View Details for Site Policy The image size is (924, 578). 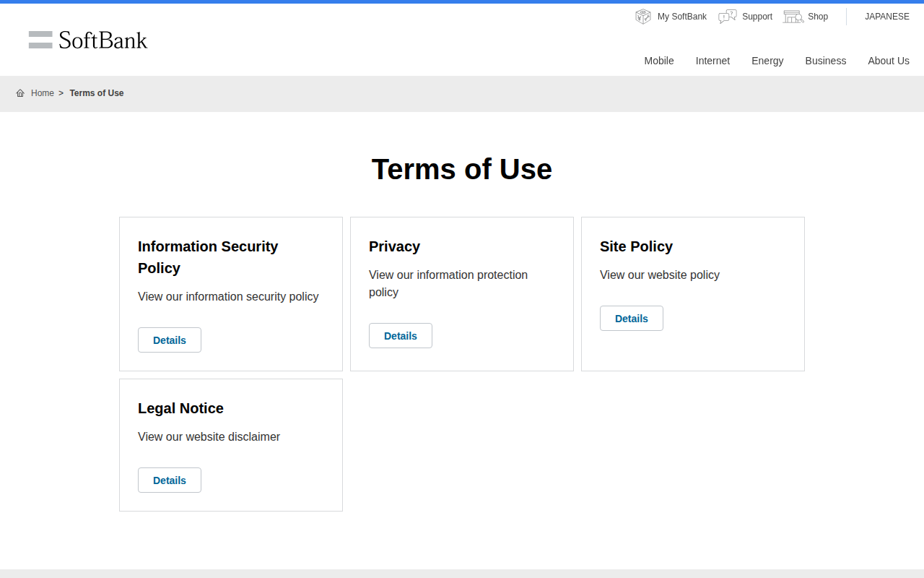[x=632, y=319]
